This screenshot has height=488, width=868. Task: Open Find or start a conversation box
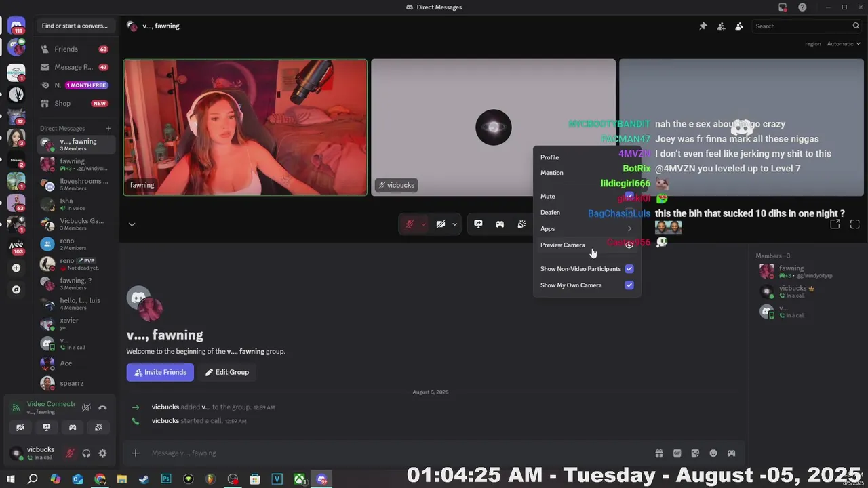75,26
